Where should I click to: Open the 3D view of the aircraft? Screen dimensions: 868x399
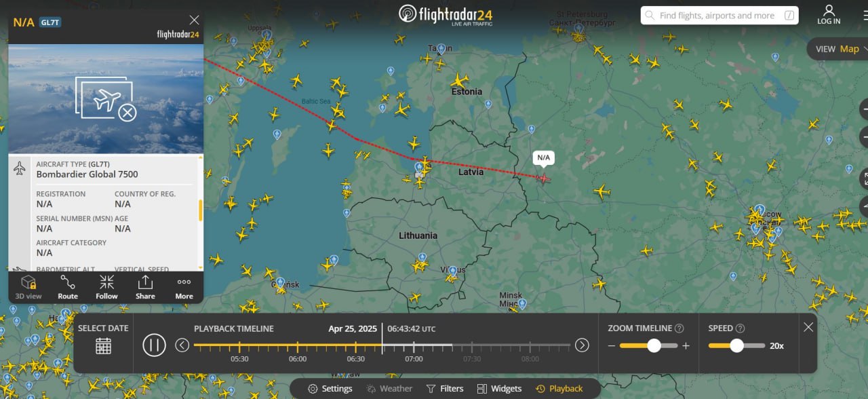click(x=28, y=287)
